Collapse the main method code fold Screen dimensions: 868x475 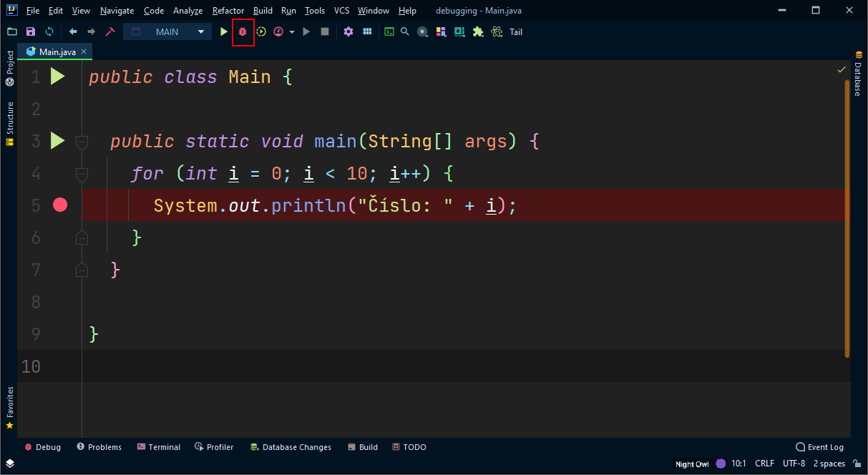pyautogui.click(x=82, y=141)
